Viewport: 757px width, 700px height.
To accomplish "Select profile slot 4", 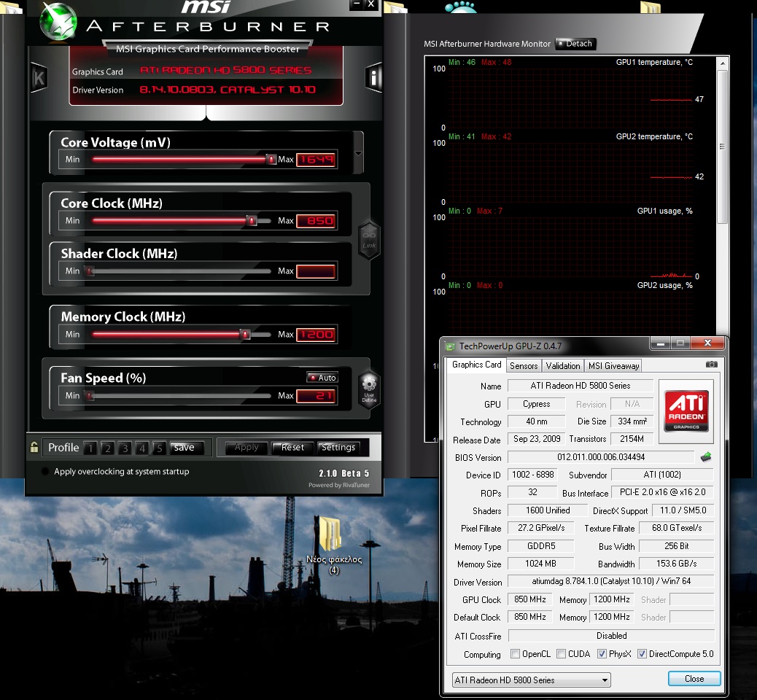I will tap(142, 448).
